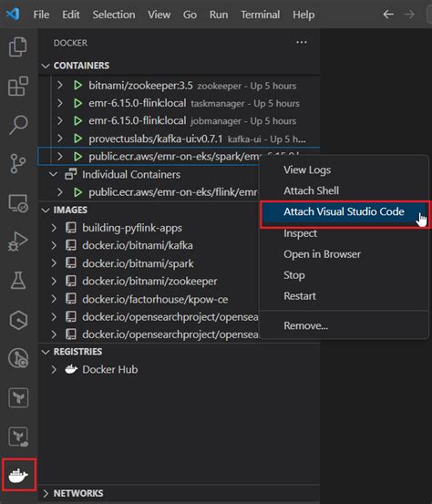Click the Go Back arrow
This screenshot has width=432, height=504.
[x=388, y=15]
